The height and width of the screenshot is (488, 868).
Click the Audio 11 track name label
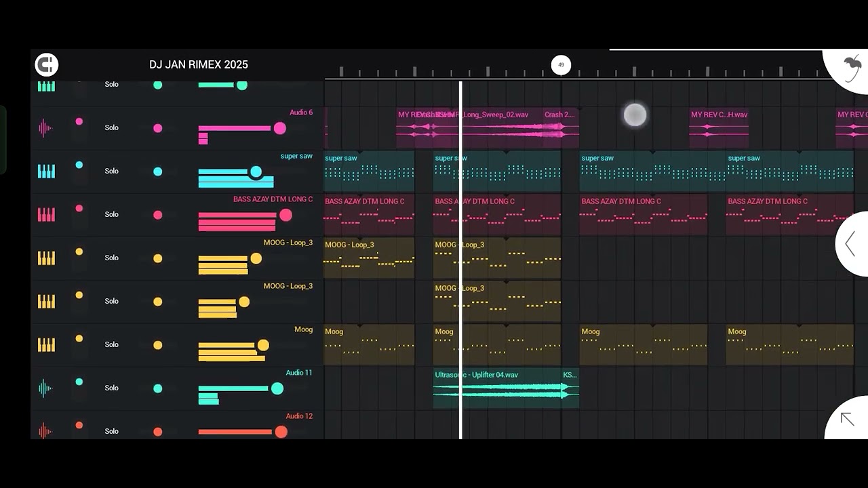coord(299,373)
